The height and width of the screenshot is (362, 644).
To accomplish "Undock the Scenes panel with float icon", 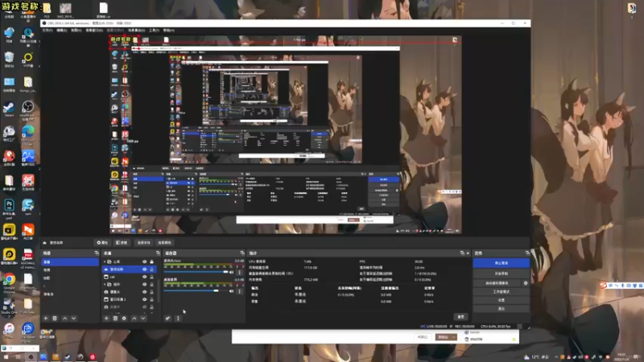I will 97,253.
